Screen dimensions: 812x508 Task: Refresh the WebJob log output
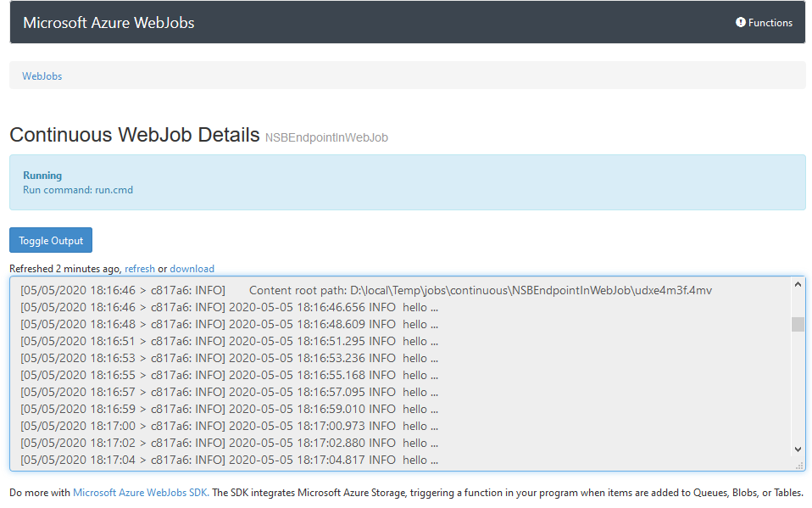coord(139,268)
